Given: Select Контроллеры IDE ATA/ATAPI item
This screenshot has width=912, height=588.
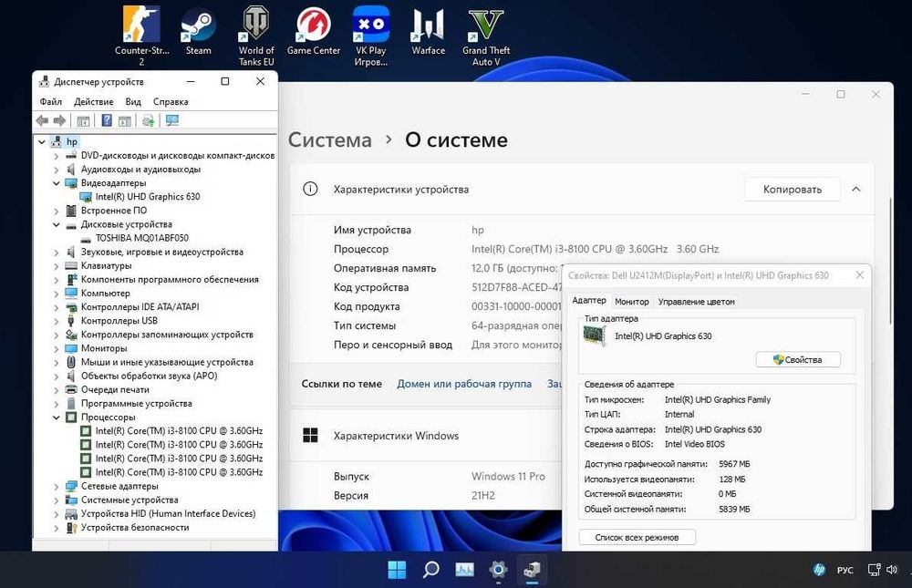Looking at the screenshot, I should 140,306.
